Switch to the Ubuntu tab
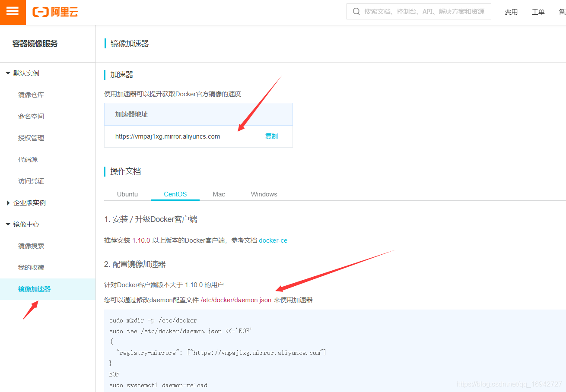This screenshot has width=566, height=392. coord(127,194)
